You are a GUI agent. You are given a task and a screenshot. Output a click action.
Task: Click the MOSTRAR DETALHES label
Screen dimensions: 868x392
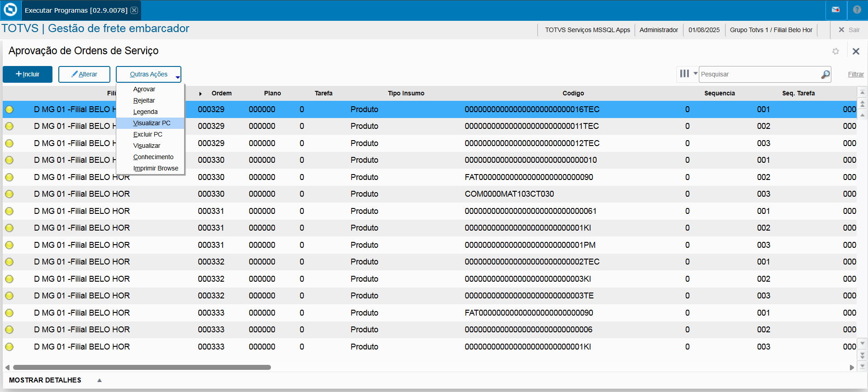click(45, 380)
